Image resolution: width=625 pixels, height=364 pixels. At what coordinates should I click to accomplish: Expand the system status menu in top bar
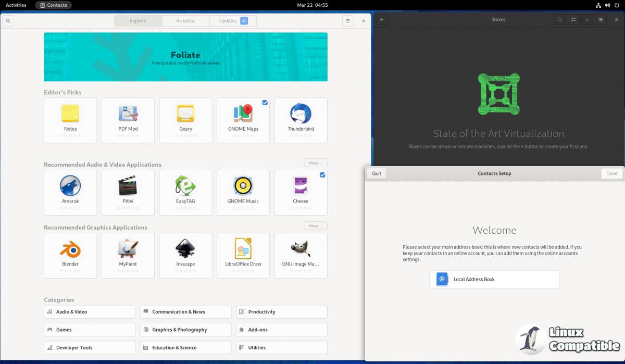click(x=608, y=5)
